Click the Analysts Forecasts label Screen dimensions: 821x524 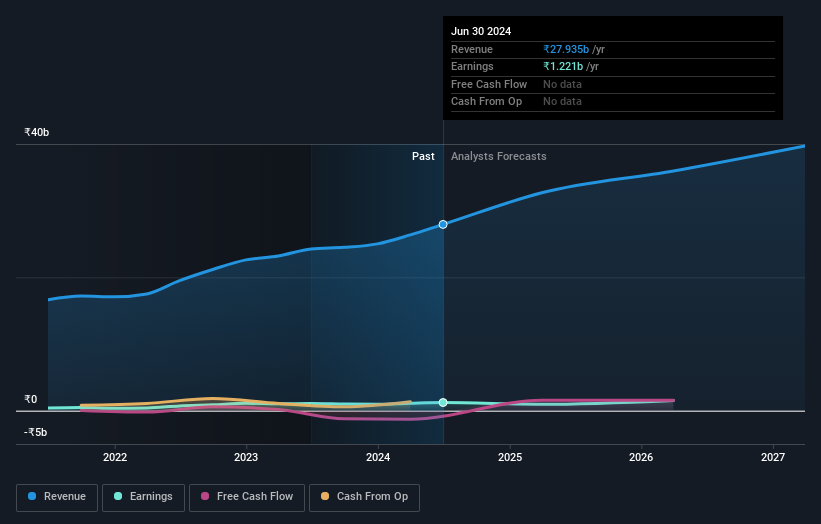[498, 157]
